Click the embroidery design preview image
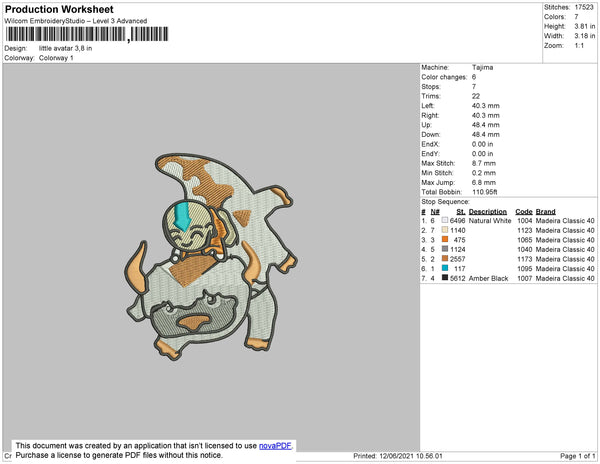Viewport: 600px width, 464px height. pos(211,256)
